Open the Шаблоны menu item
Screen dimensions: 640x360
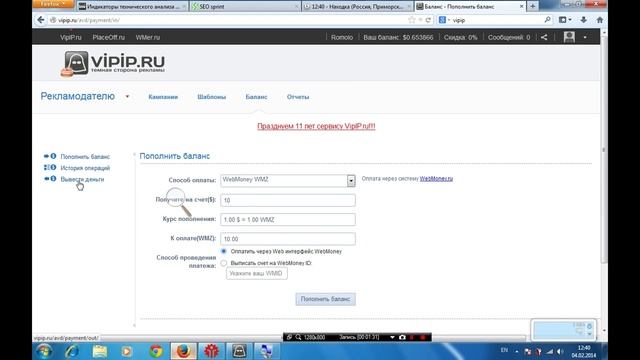click(211, 97)
